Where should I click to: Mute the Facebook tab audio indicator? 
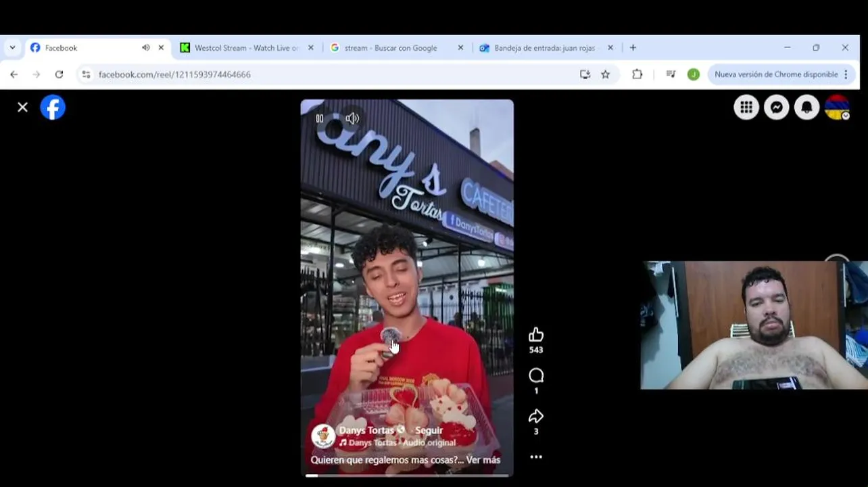pyautogui.click(x=145, y=48)
